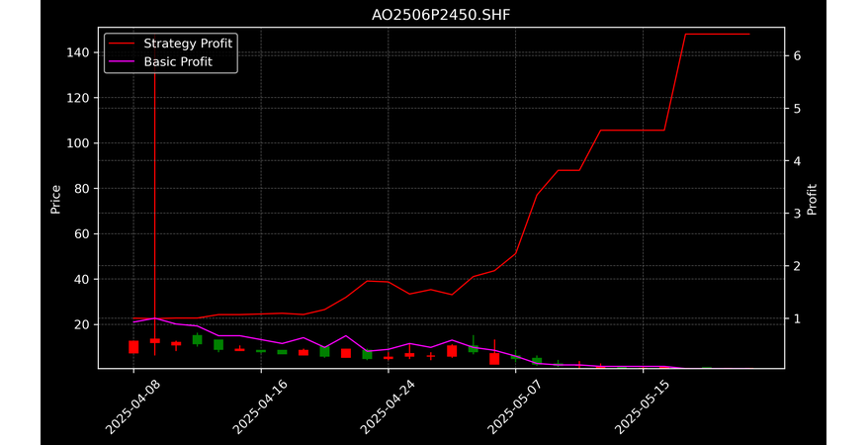Click the Strategy Profit line plateau near 6.4

pos(718,35)
